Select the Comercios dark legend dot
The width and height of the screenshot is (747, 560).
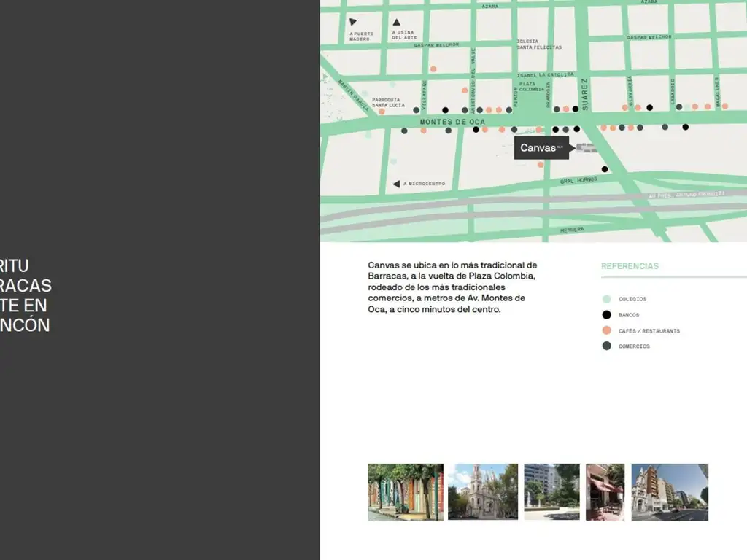click(606, 346)
